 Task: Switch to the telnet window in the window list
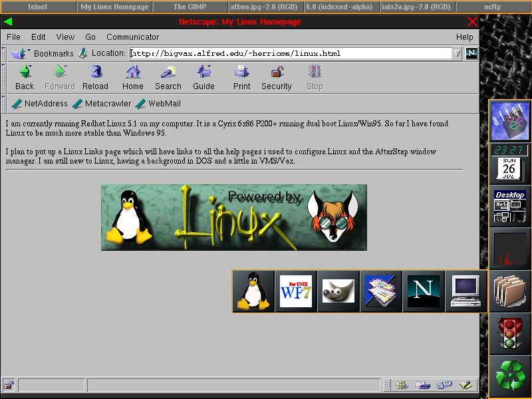coord(38,7)
